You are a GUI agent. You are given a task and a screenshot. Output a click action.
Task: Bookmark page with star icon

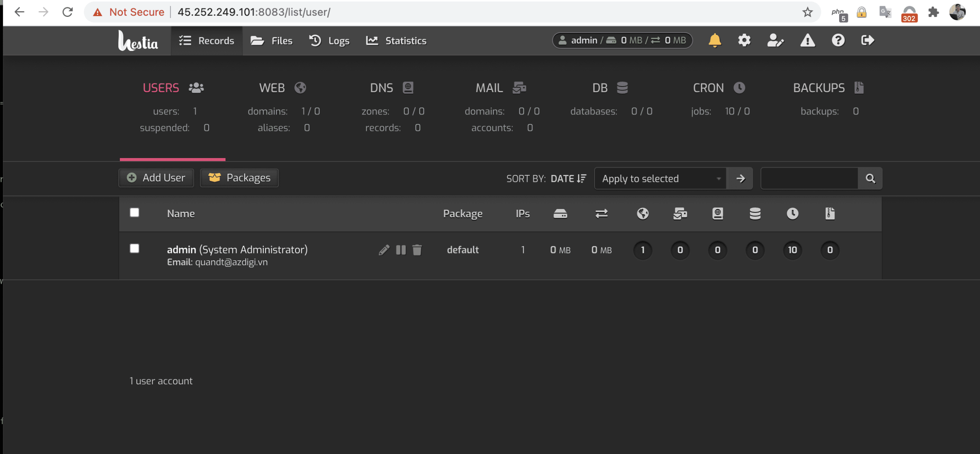click(x=807, y=12)
